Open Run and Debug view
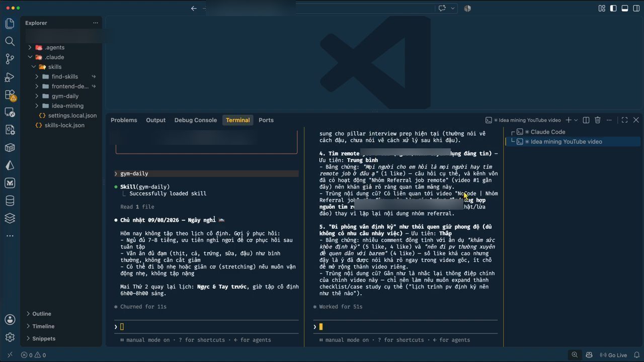This screenshot has width=644, height=362. (x=10, y=77)
